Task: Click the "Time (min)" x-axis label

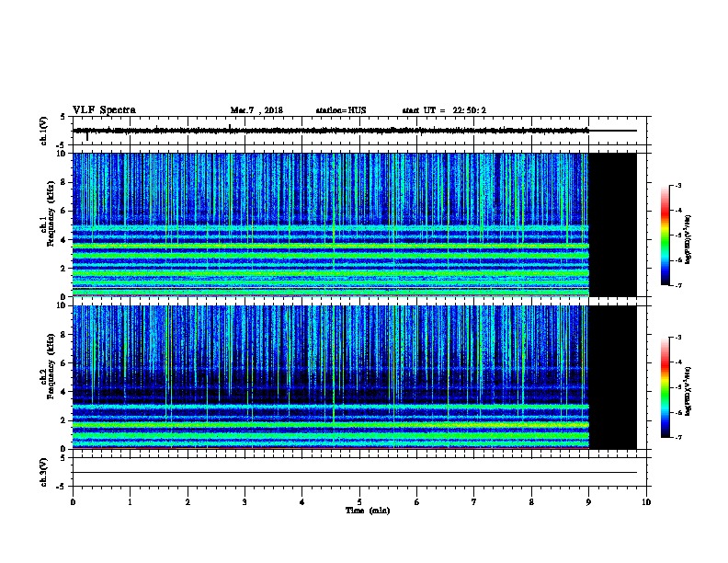Action: pyautogui.click(x=368, y=511)
